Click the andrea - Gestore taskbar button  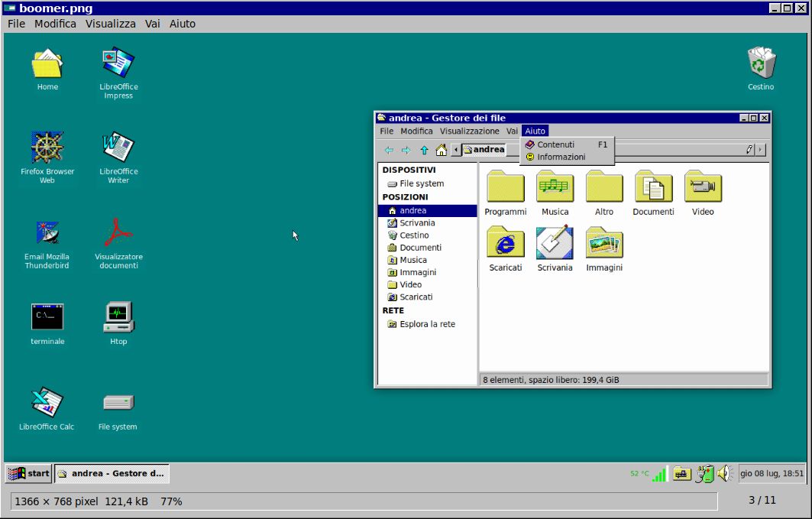(112, 473)
